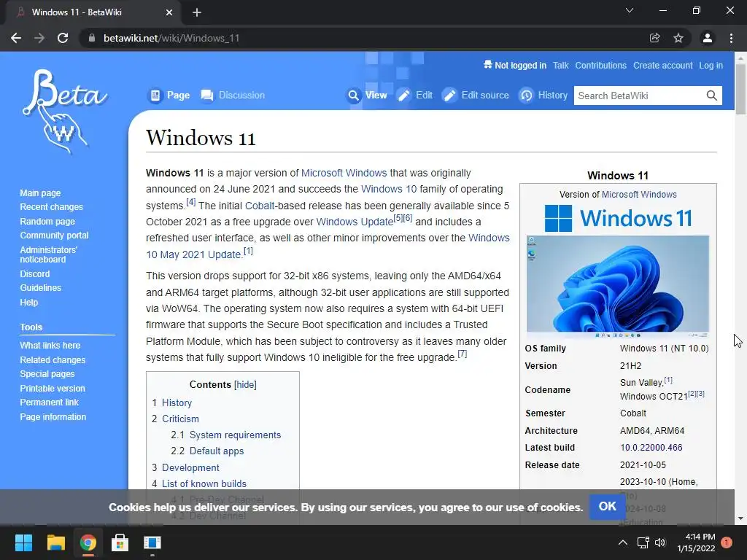Open the Contributions link
This screenshot has width=747, height=560.
[601, 65]
